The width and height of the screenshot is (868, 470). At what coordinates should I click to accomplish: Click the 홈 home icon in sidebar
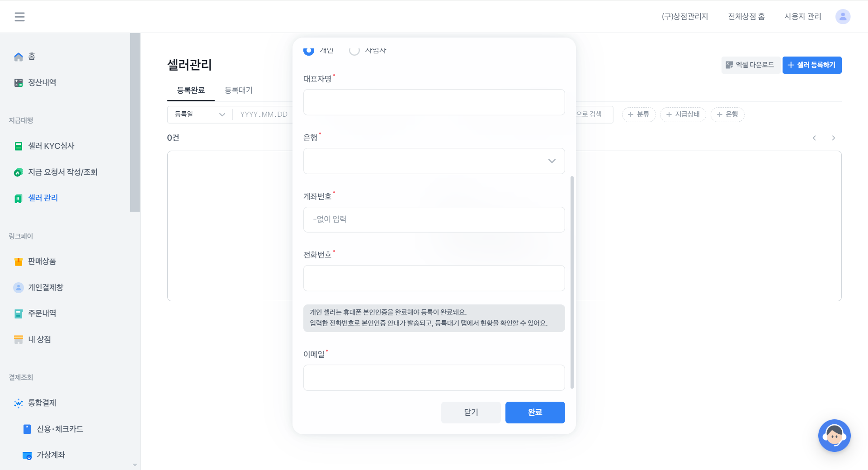click(x=19, y=57)
